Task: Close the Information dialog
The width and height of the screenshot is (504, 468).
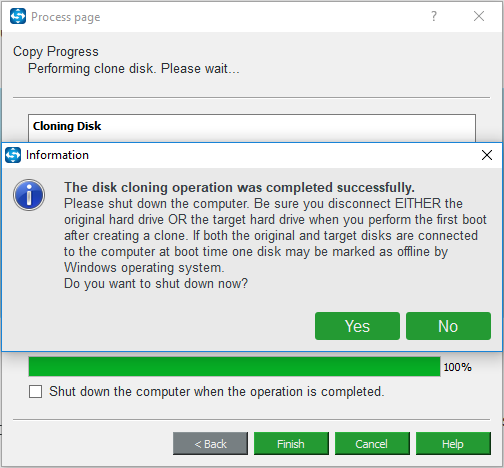Action: [487, 155]
